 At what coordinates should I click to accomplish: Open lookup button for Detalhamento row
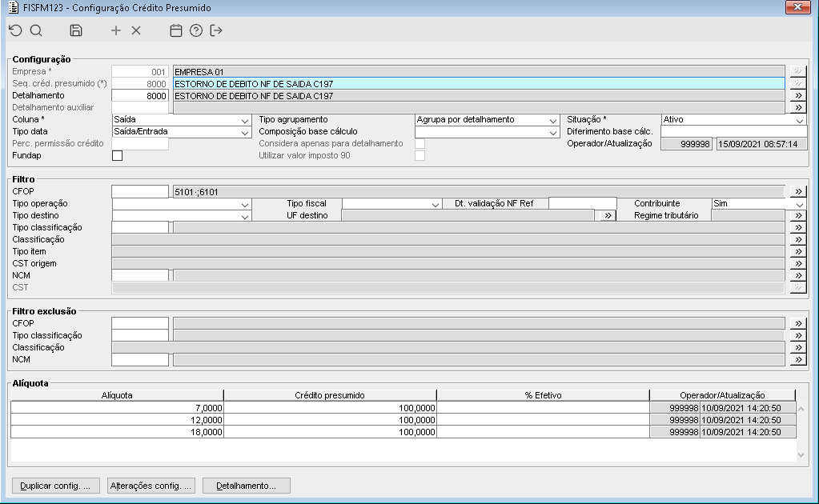798,95
